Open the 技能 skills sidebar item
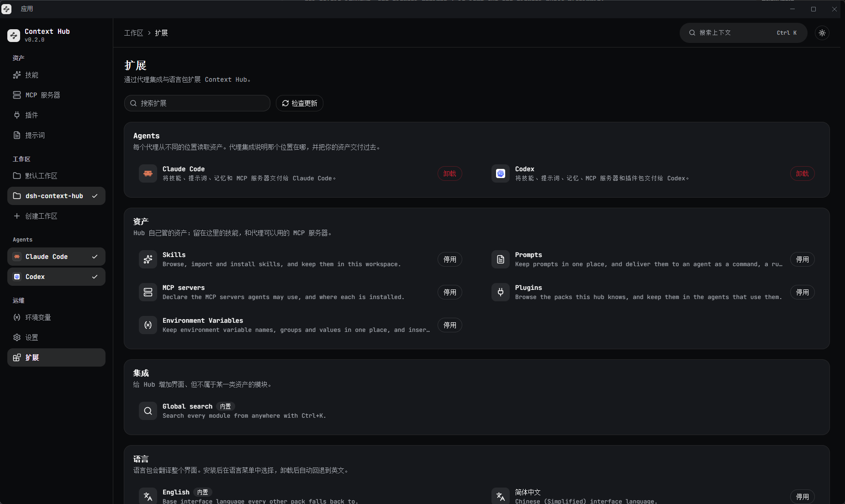This screenshot has height=504, width=845. pos(56,75)
